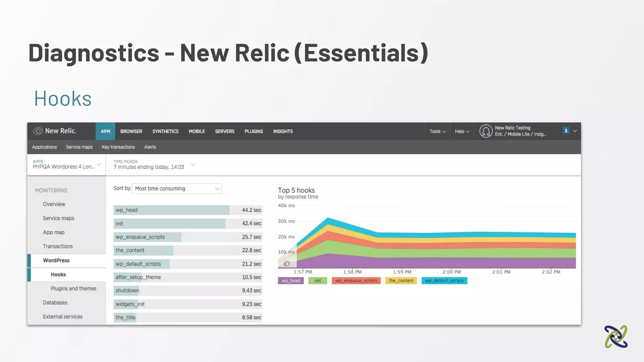Select the init hook bar
The width and height of the screenshot is (644, 362).
coord(188,224)
